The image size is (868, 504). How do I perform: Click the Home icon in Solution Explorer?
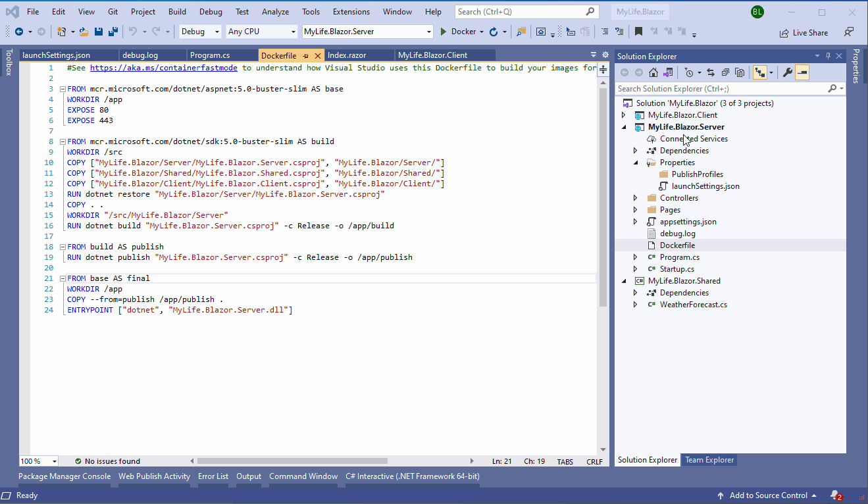(653, 72)
